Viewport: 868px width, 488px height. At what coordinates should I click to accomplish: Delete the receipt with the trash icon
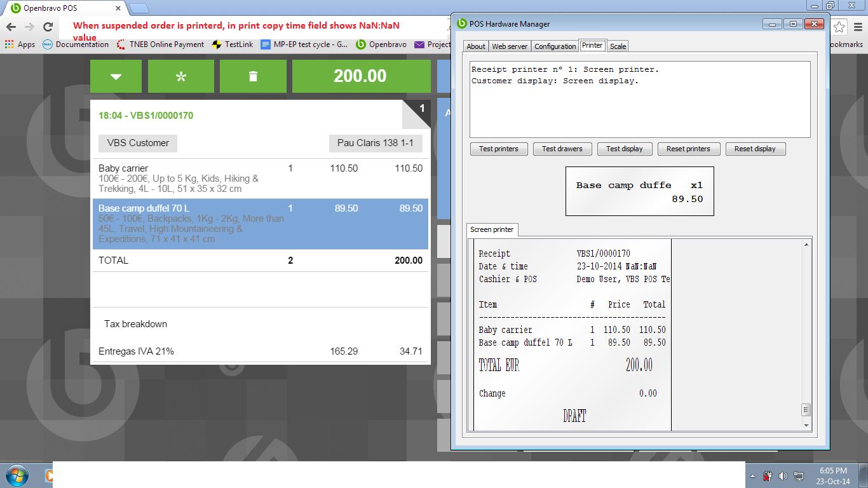253,76
